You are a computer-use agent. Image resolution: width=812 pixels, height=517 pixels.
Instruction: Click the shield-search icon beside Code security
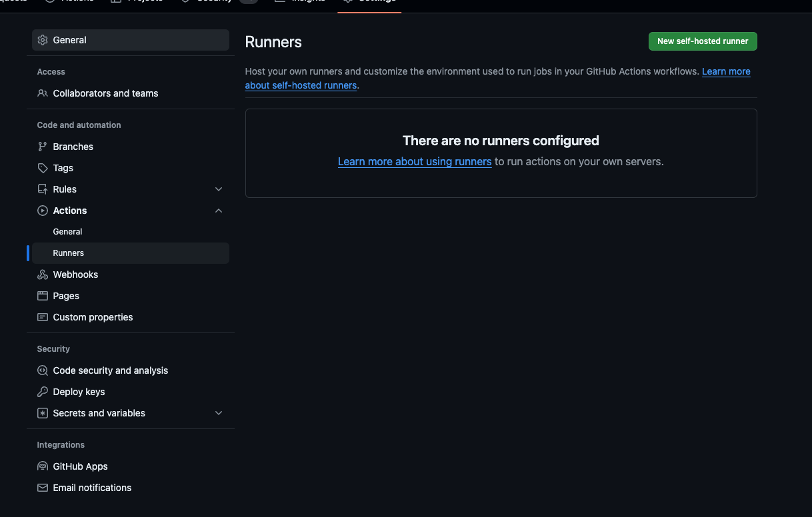point(43,370)
